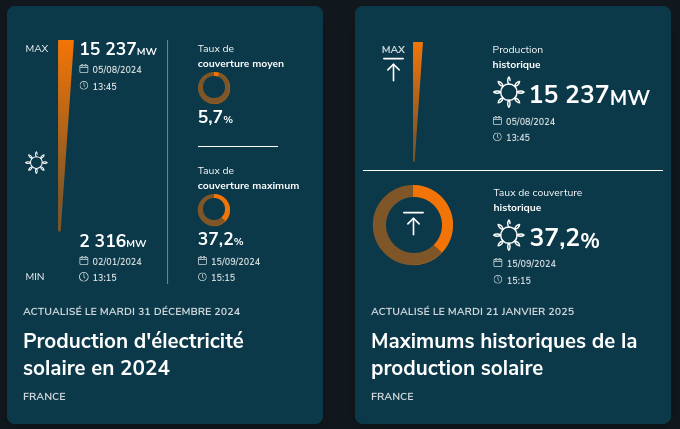Screen dimensions: 680x429
Task: Click the left tall orange production gauge
Action: click(x=65, y=135)
